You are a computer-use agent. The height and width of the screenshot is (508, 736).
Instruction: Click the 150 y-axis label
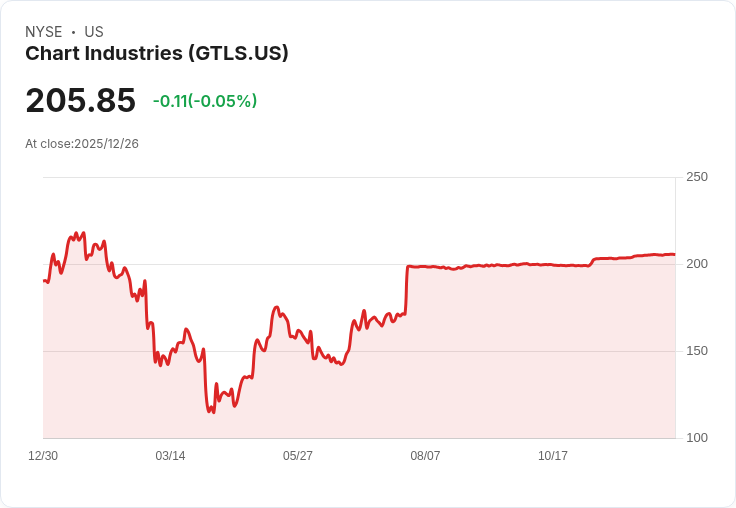pos(697,351)
